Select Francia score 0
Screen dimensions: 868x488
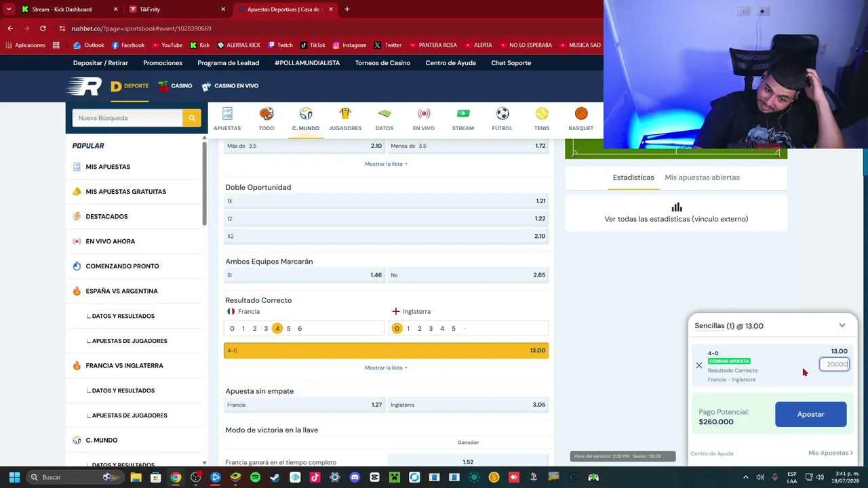click(x=232, y=329)
